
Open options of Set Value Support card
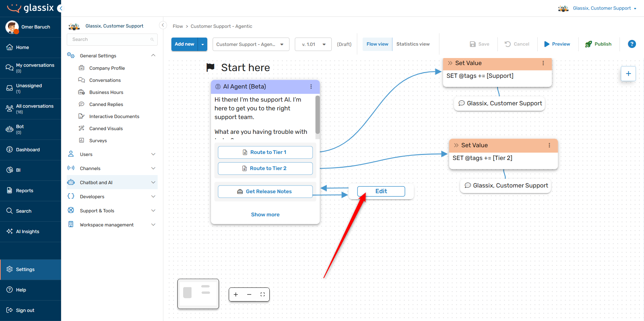coord(543,63)
